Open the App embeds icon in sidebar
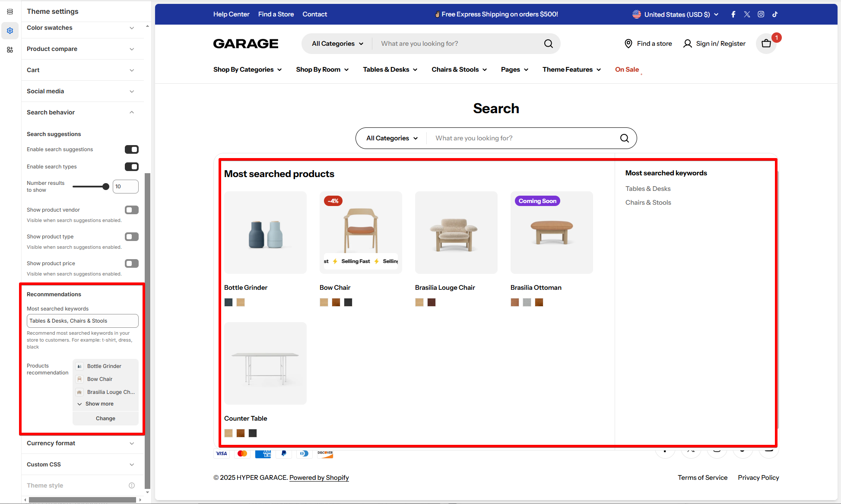The height and width of the screenshot is (504, 841). (10, 50)
